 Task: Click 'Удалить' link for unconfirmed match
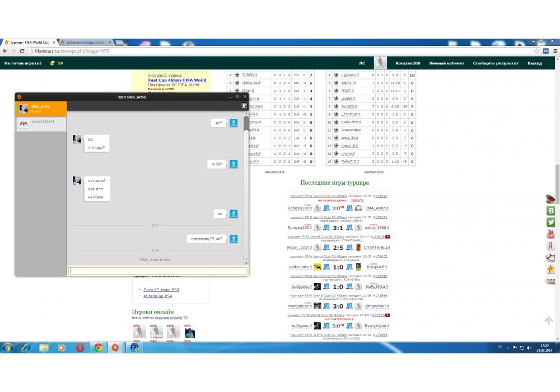(x=357, y=200)
